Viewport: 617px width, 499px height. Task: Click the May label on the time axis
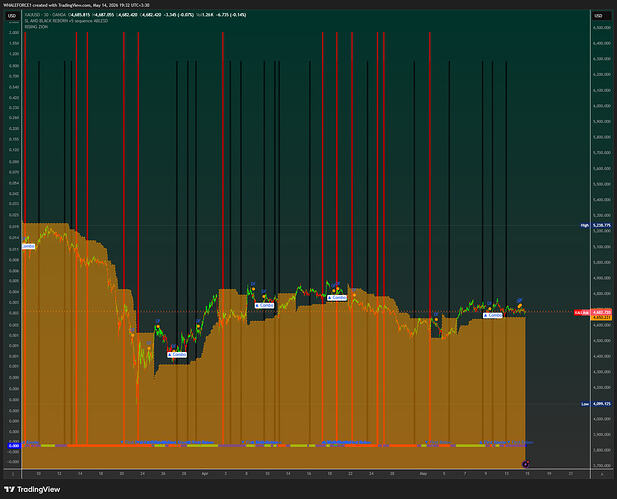(x=423, y=474)
